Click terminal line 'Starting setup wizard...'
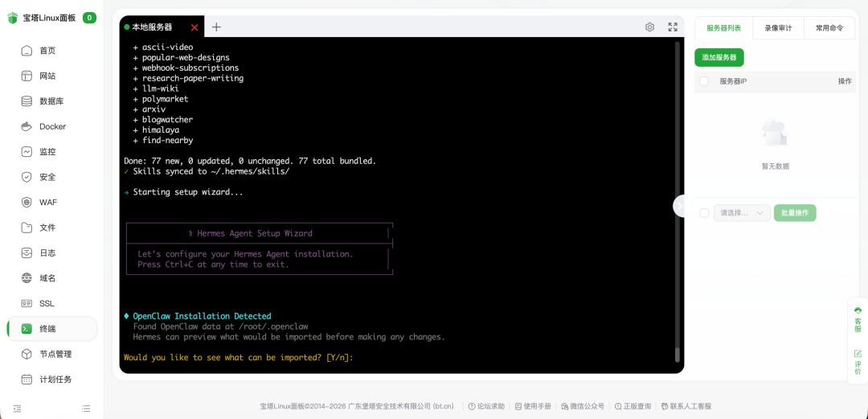The width and height of the screenshot is (868, 419). coord(188,192)
